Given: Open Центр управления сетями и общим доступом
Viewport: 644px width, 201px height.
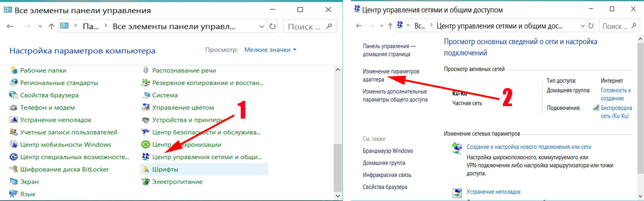Looking at the screenshot, I should coord(206,157).
